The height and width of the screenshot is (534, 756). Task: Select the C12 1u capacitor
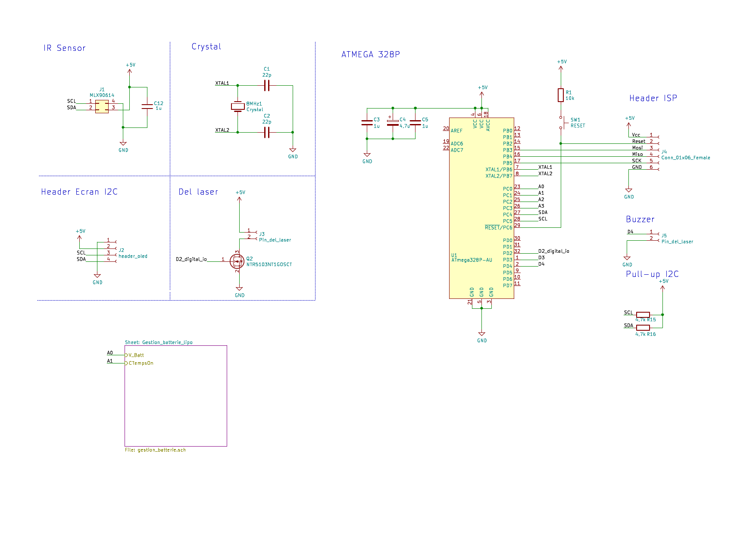point(147,106)
